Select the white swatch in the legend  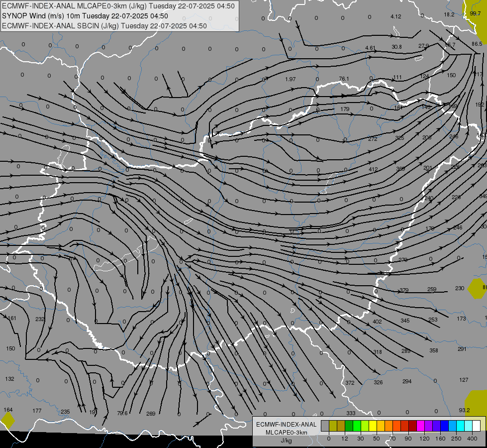(x=476, y=426)
